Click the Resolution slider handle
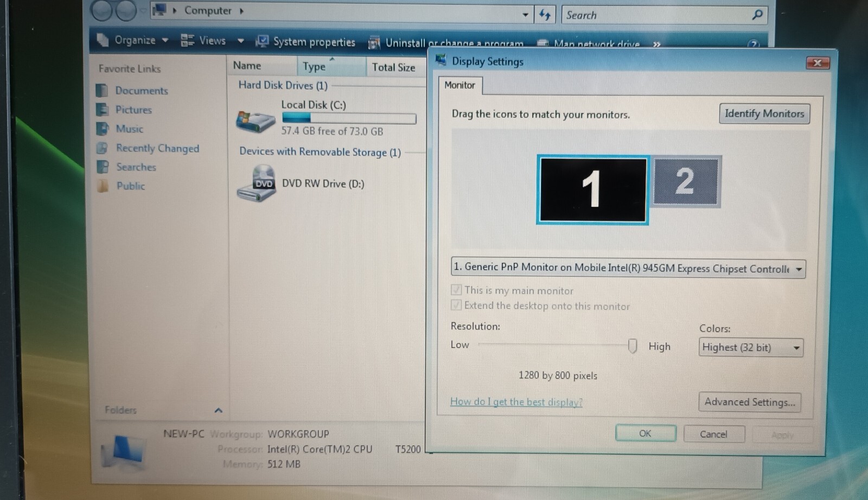Screen dimensions: 868x500 632,346
